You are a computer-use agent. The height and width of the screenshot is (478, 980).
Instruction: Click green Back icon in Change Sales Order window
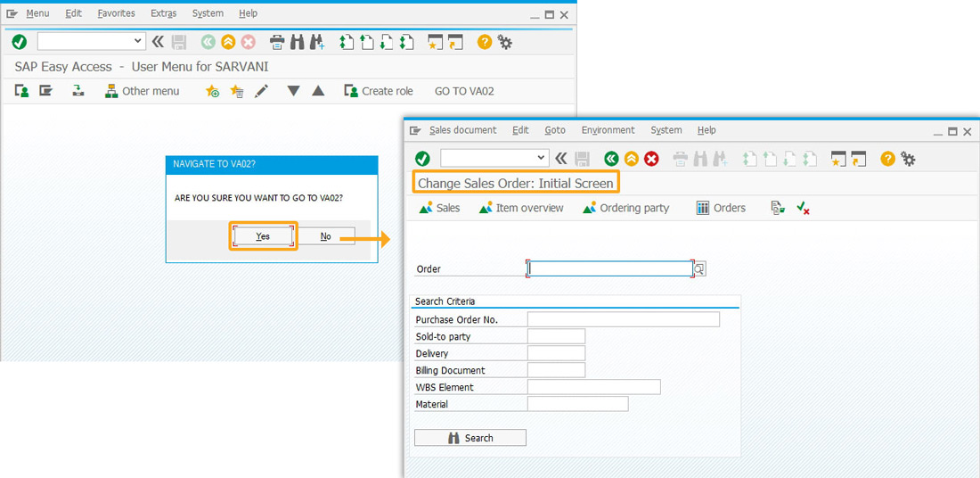coord(610,159)
